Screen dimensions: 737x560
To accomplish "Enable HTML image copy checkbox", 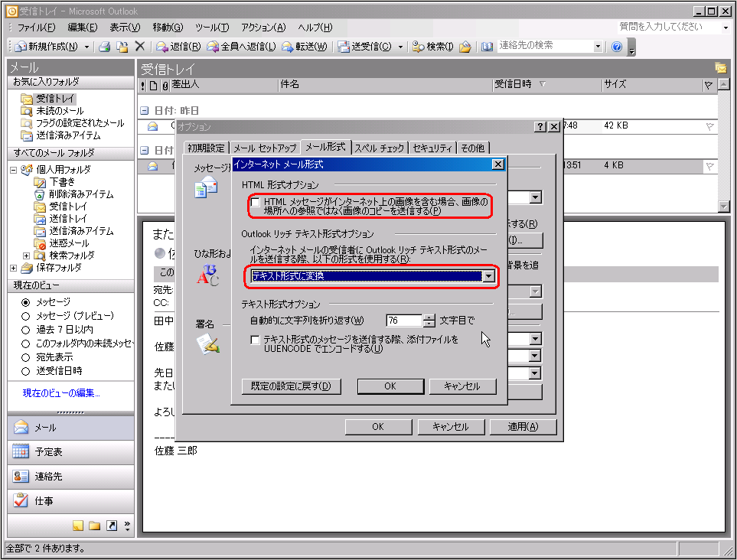I will pyautogui.click(x=255, y=203).
